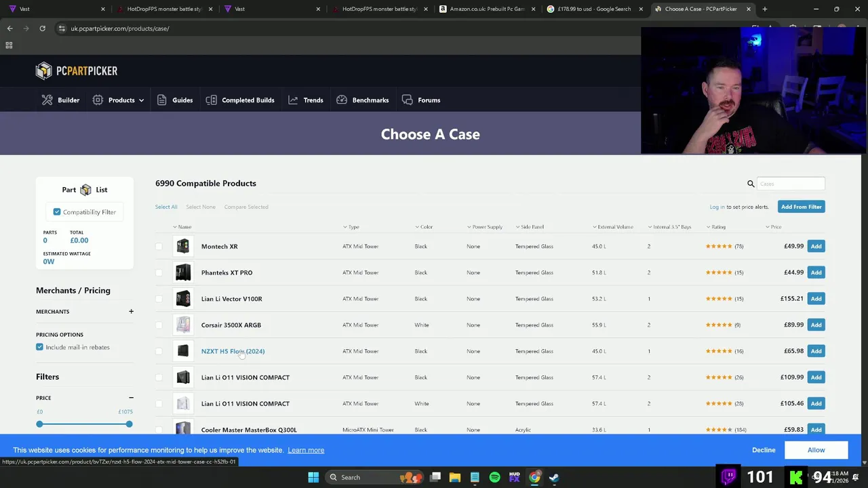
Task: Decline cookies in the banner
Action: click(764, 450)
